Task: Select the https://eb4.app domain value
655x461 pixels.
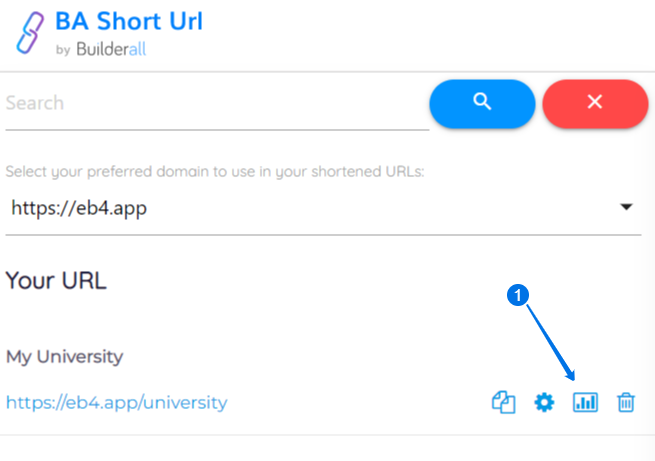Action: click(79, 208)
